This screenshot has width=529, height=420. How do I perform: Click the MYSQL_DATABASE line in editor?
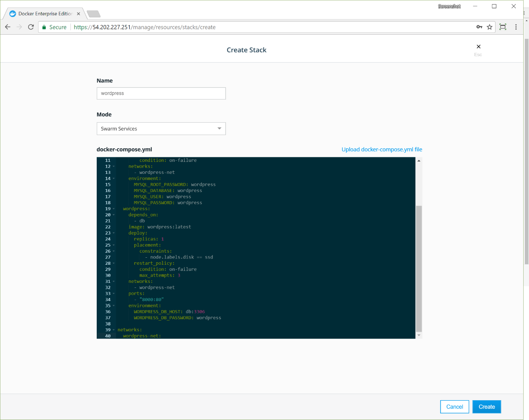(168, 191)
